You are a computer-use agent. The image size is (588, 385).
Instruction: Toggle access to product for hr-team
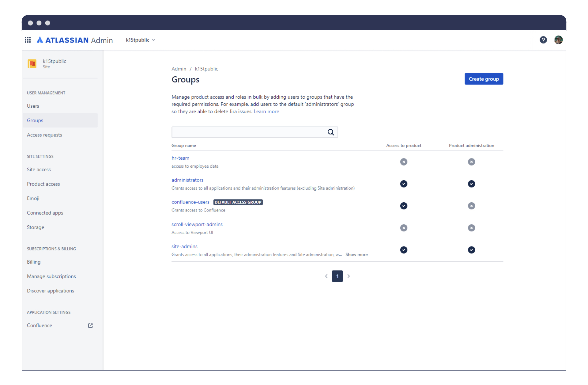coord(403,162)
